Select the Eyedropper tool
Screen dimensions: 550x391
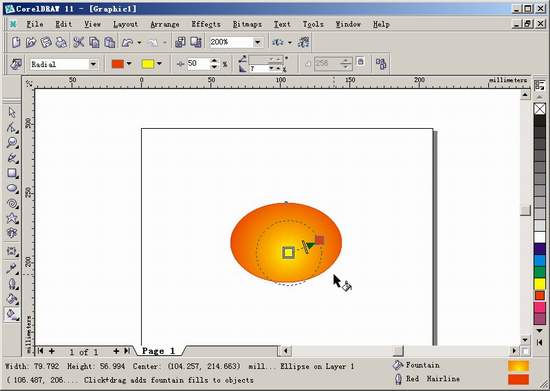[x=12, y=269]
